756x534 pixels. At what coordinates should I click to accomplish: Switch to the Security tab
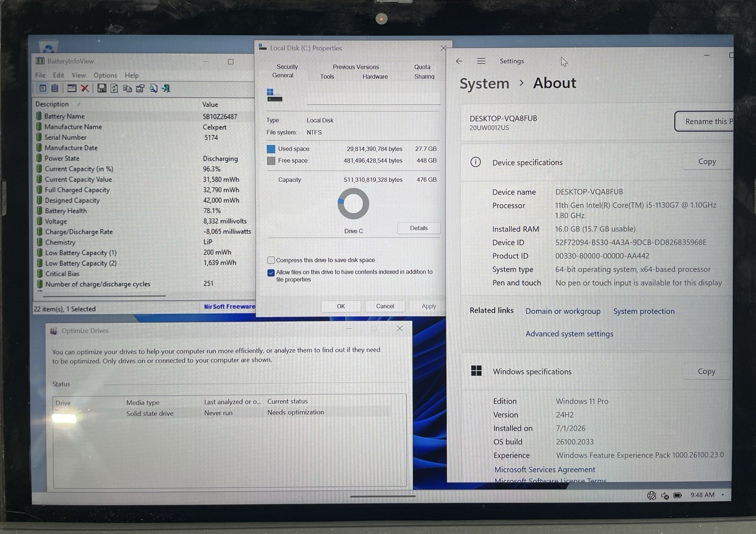pyautogui.click(x=287, y=67)
